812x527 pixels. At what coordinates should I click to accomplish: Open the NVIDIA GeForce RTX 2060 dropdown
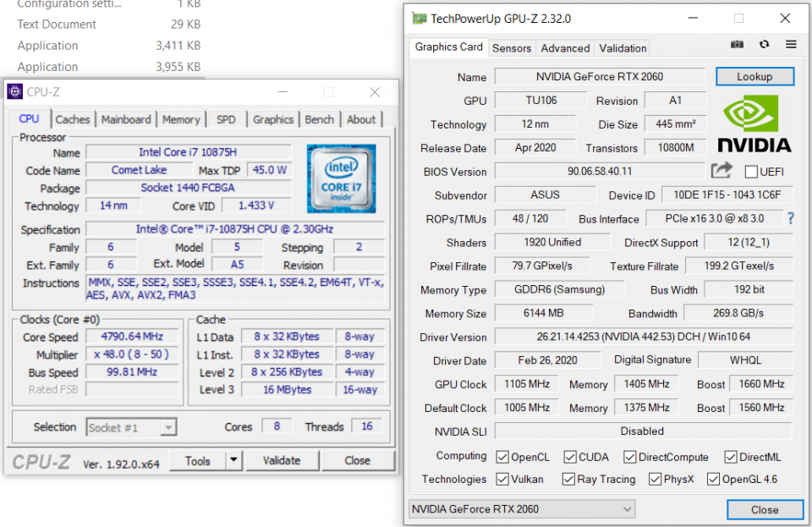pyautogui.click(x=521, y=509)
